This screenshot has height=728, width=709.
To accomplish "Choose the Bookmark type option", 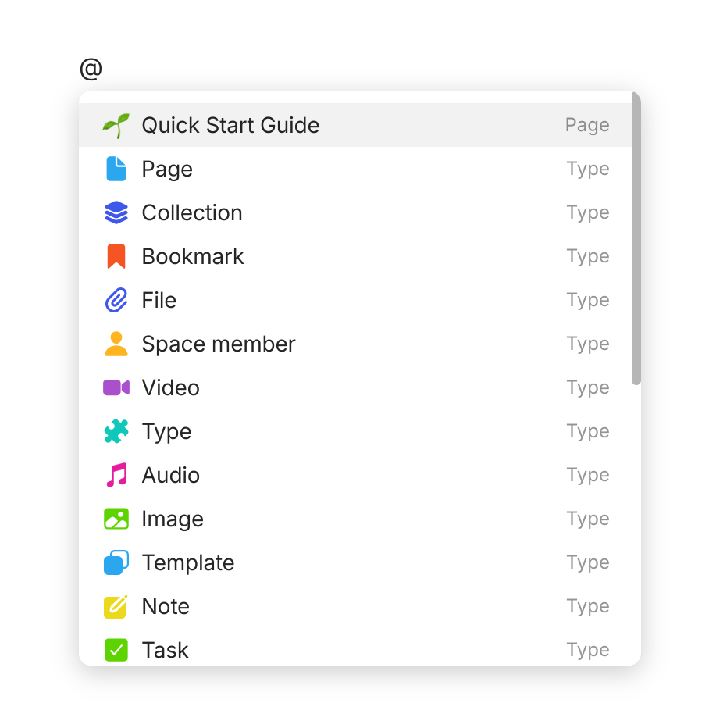I will tap(193, 257).
